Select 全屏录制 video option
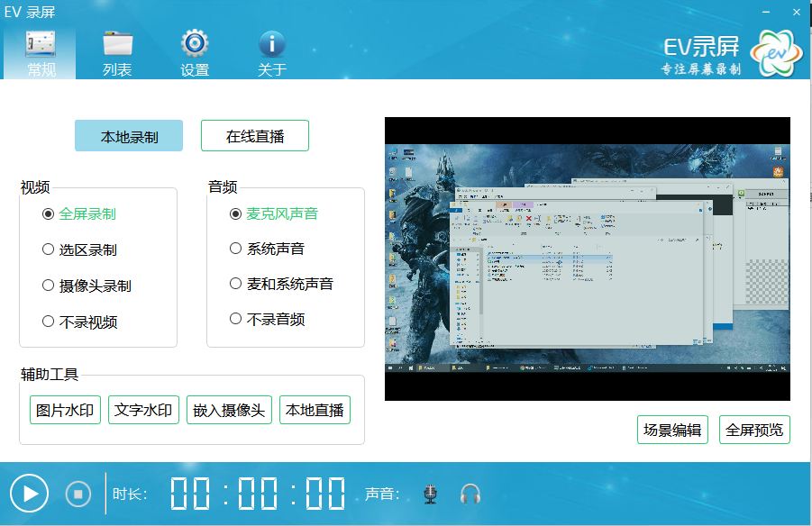The image size is (812, 526). [x=79, y=213]
